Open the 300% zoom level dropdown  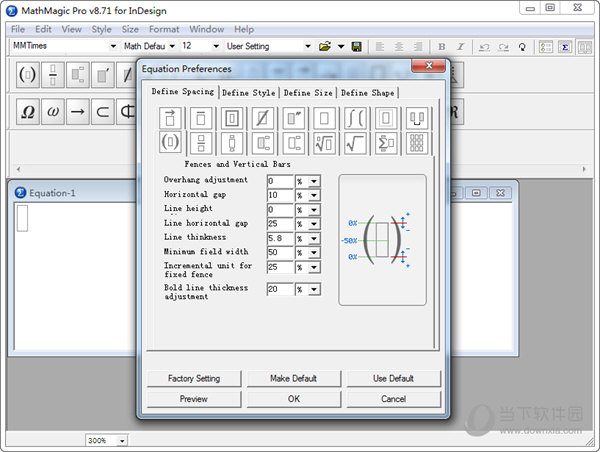(122, 441)
